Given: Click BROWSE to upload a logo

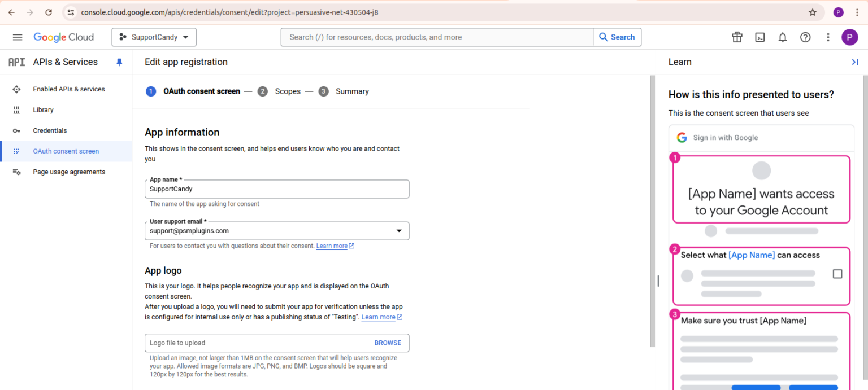Looking at the screenshot, I should [x=388, y=343].
